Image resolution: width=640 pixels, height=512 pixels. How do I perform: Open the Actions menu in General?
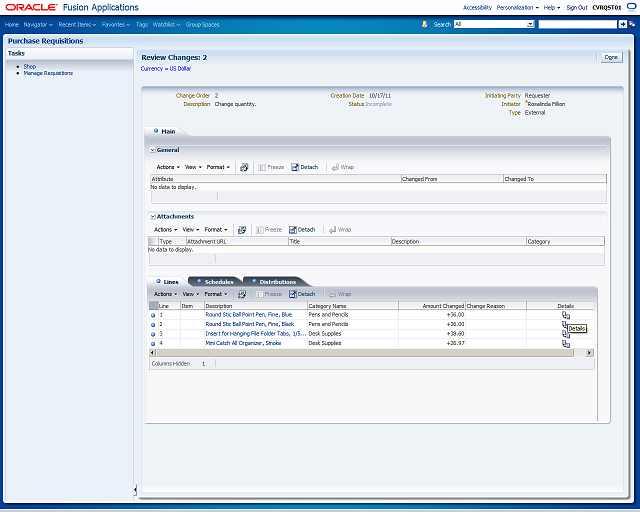coord(168,167)
